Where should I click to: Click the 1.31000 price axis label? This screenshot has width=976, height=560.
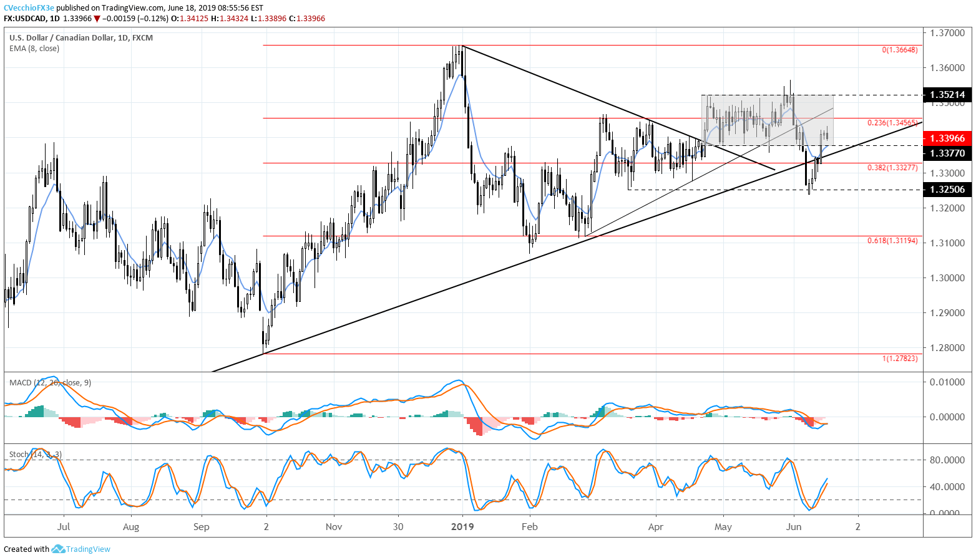pyautogui.click(x=947, y=243)
